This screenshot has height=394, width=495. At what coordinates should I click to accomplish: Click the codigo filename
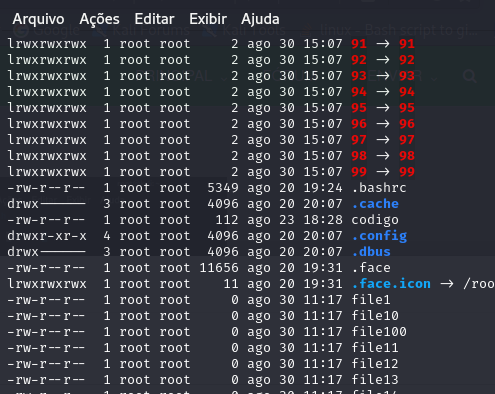point(375,220)
